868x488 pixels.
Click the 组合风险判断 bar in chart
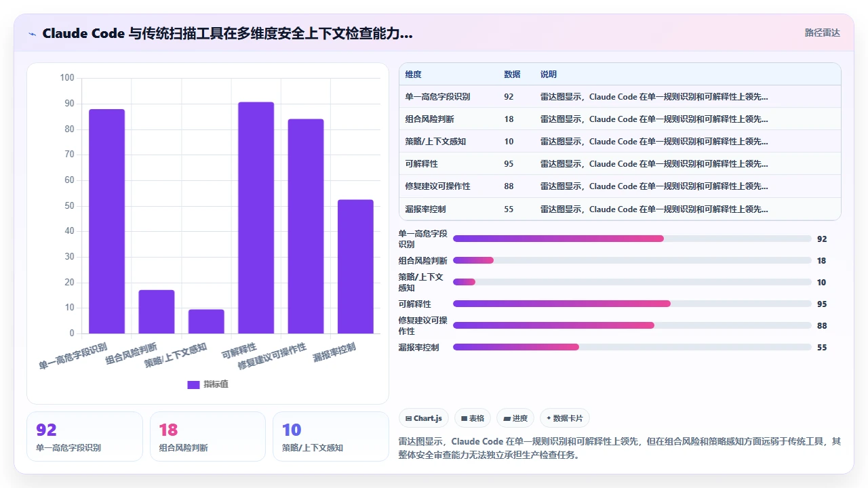point(157,312)
